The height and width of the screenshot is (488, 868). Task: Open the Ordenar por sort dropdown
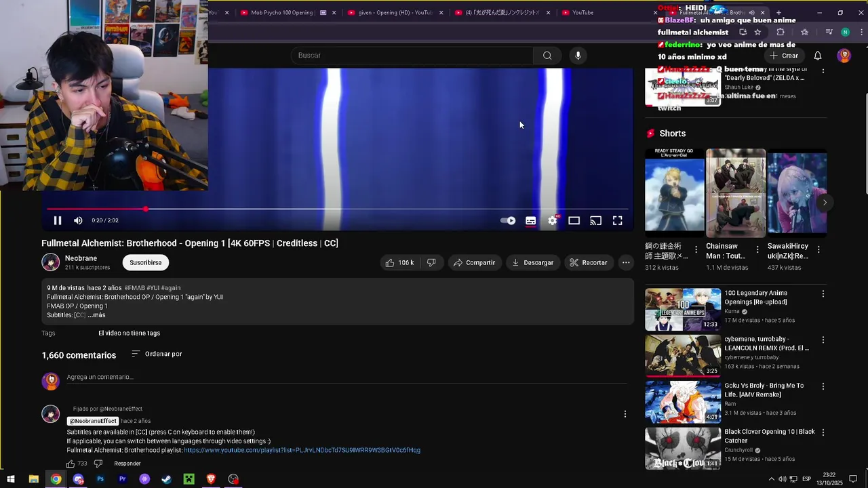(157, 354)
